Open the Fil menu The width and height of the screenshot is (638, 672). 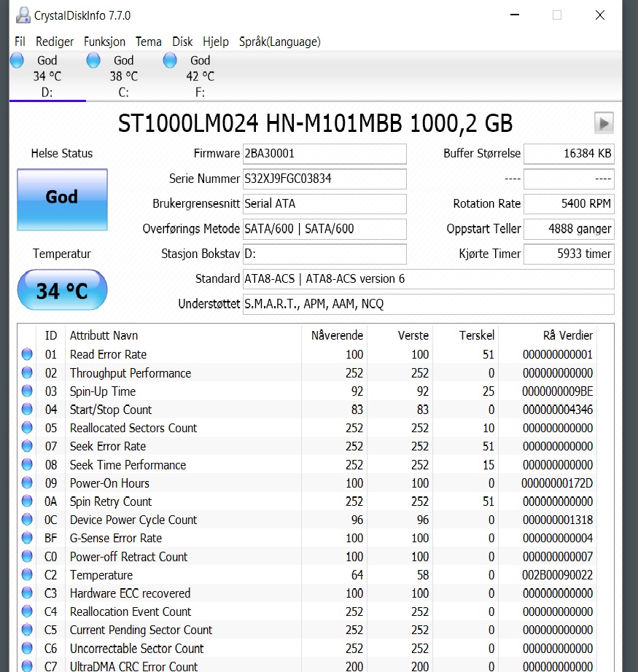point(20,42)
